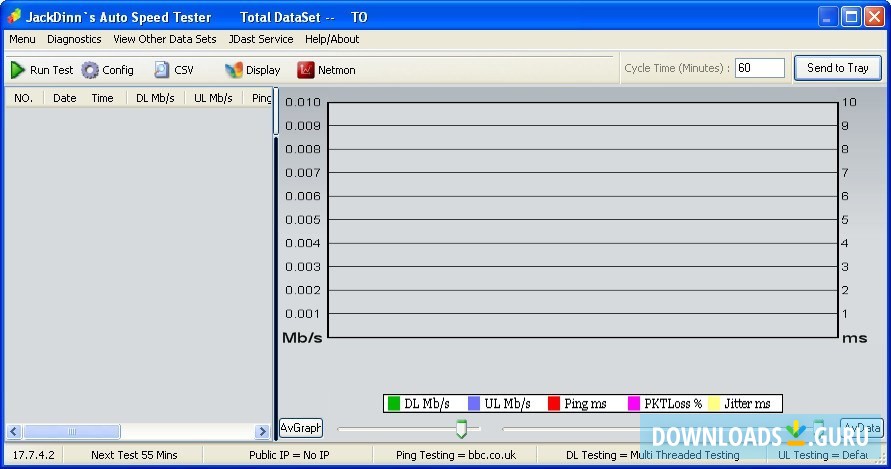
Task: Open Config via the gear icon
Action: pyautogui.click(x=90, y=70)
